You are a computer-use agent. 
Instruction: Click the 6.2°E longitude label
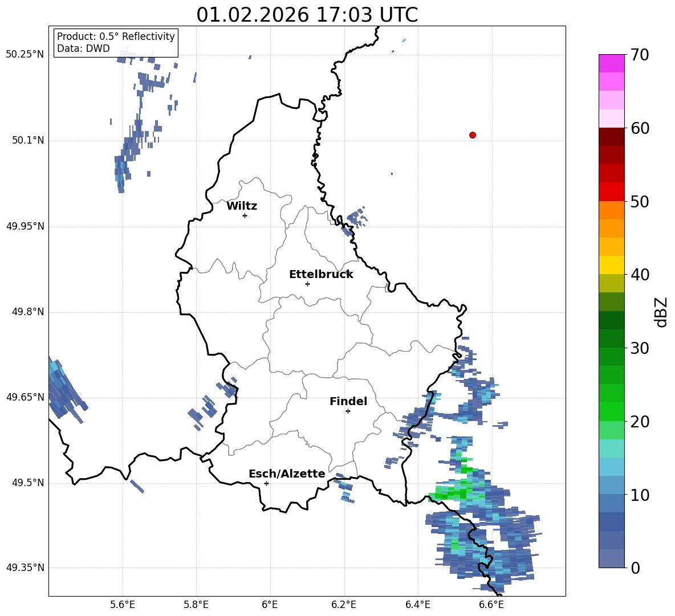point(344,605)
